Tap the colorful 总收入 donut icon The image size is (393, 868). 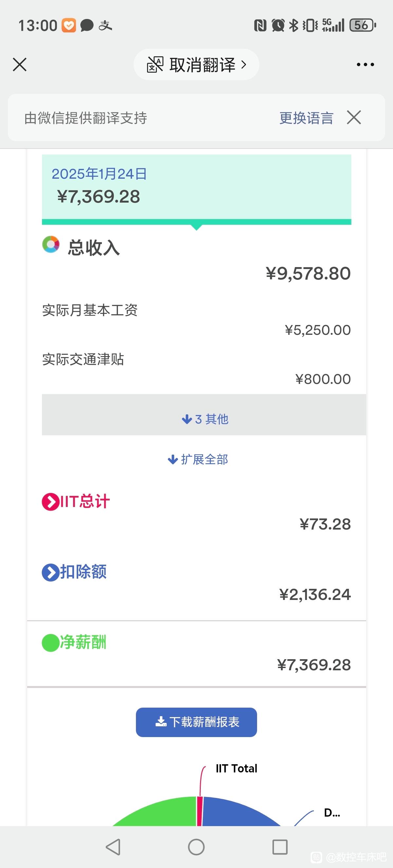click(x=51, y=244)
